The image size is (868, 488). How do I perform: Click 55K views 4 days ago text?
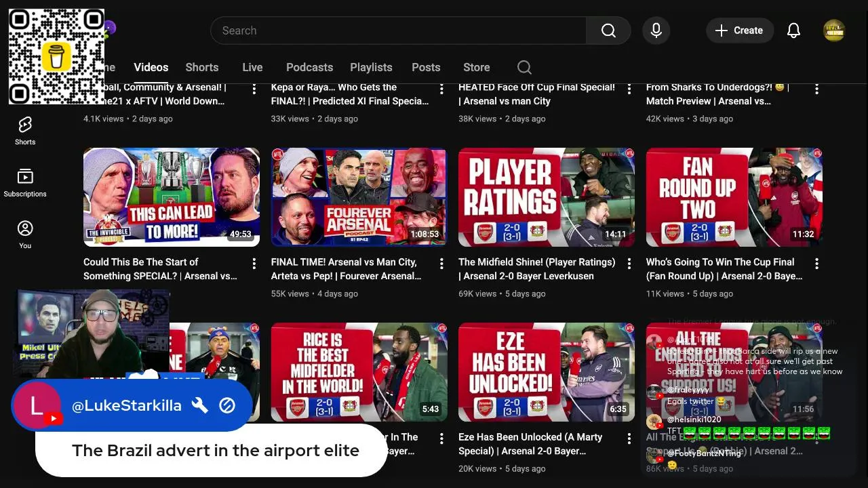[315, 293]
